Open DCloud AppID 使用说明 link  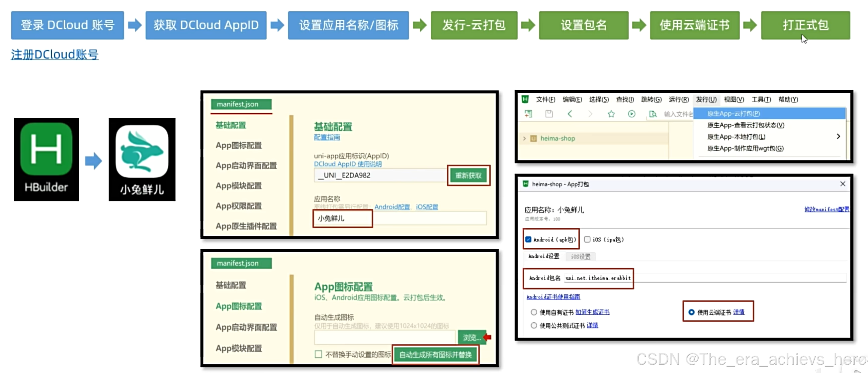pos(348,164)
